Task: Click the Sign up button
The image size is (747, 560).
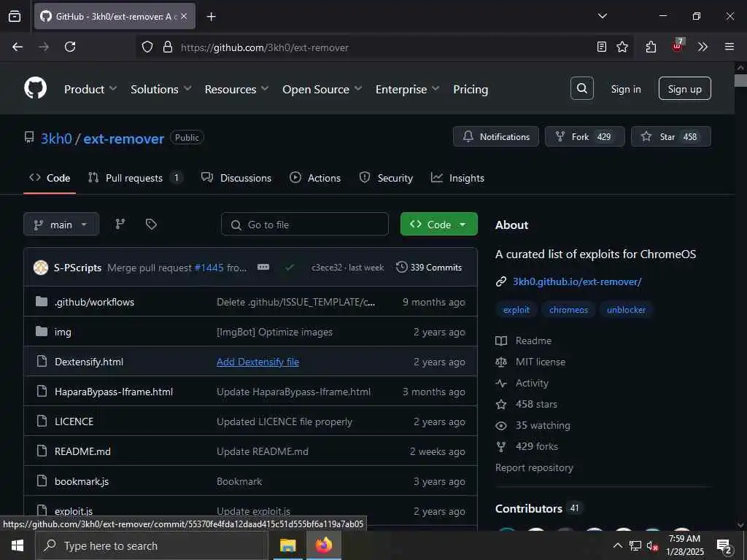Action: point(684,88)
